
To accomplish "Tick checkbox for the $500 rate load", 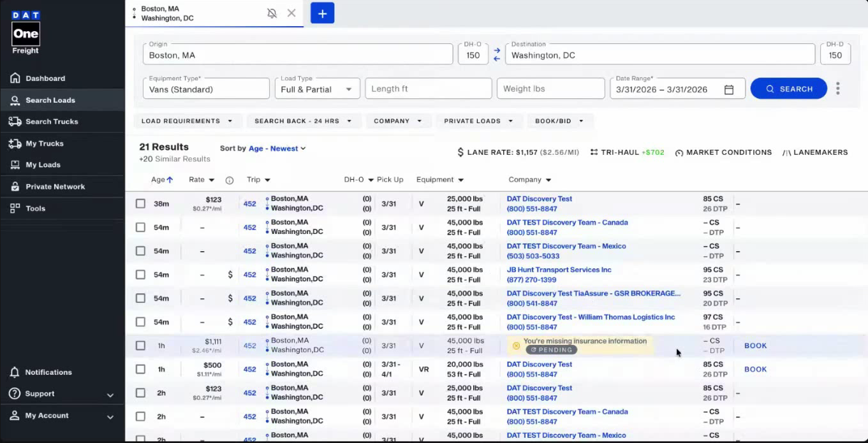I will tap(140, 369).
